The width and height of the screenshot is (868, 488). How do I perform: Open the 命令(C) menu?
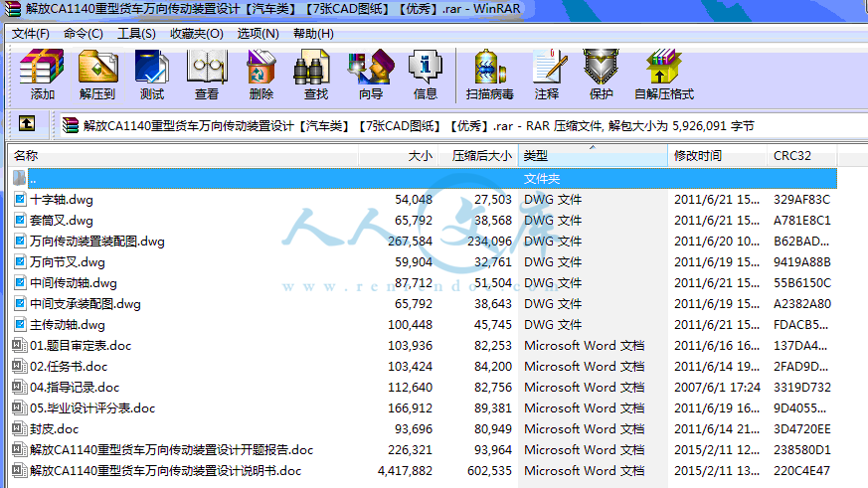tap(84, 34)
